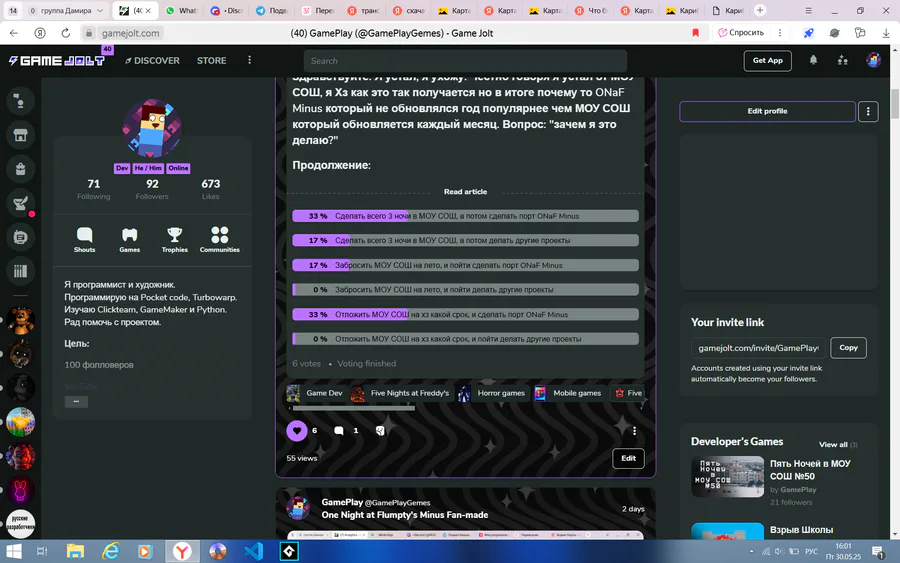Open Games section on profile
This screenshot has height=563, width=900.
[x=130, y=239]
